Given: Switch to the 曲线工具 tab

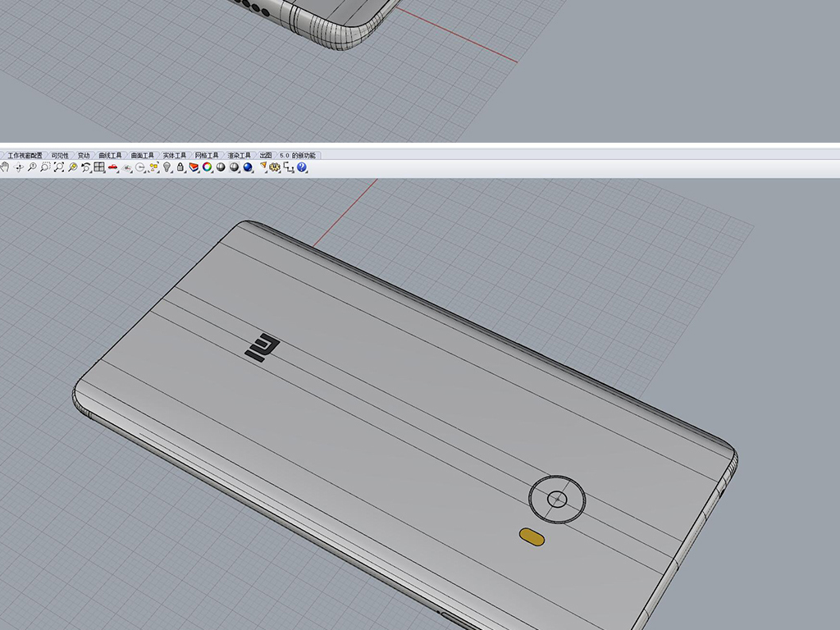Looking at the screenshot, I should coord(110,155).
